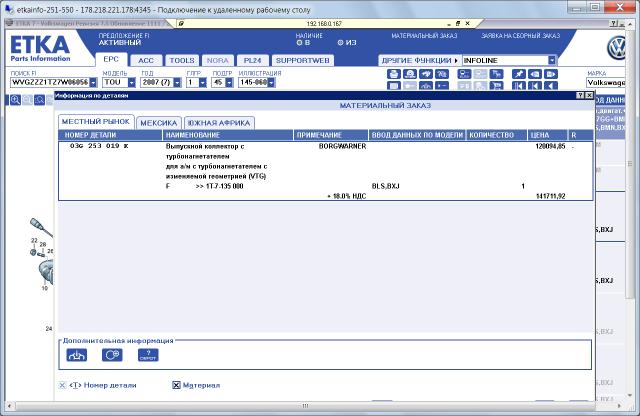Click the НАИМЕНОВАНИЕ column header
The image size is (640, 416).
click(x=228, y=135)
